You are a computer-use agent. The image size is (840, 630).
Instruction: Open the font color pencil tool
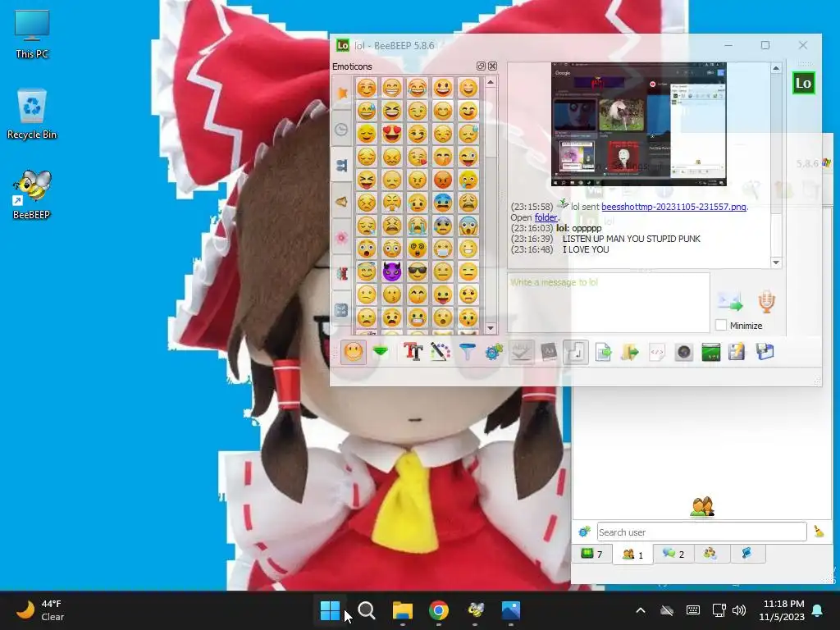(440, 352)
